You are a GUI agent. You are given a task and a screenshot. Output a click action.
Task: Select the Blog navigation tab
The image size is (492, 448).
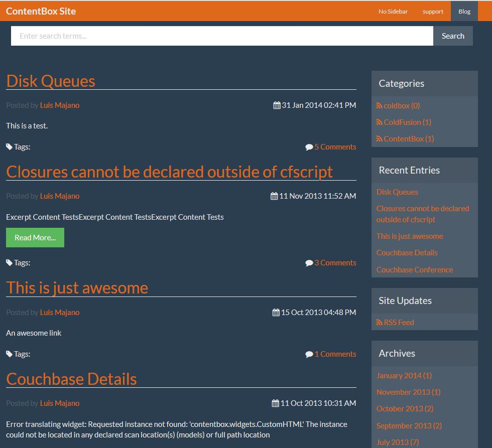pyautogui.click(x=464, y=12)
